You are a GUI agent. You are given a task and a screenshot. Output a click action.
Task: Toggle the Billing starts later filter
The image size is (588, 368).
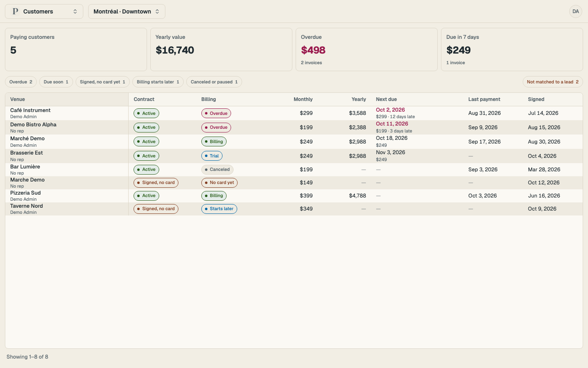[158, 82]
